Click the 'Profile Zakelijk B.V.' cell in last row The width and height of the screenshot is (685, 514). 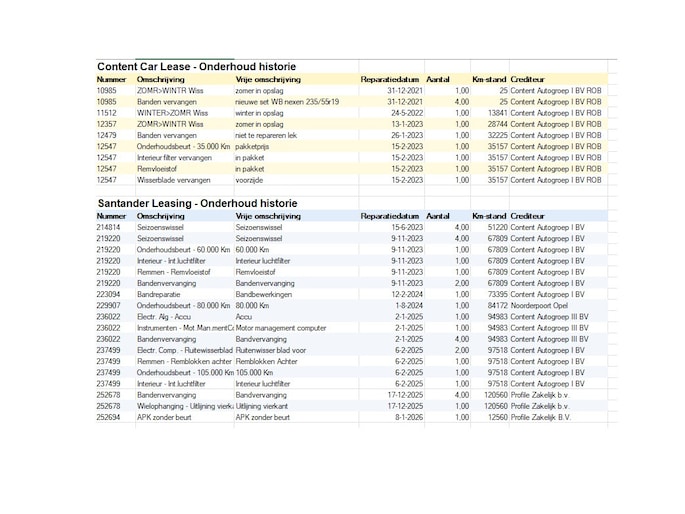coord(540,417)
